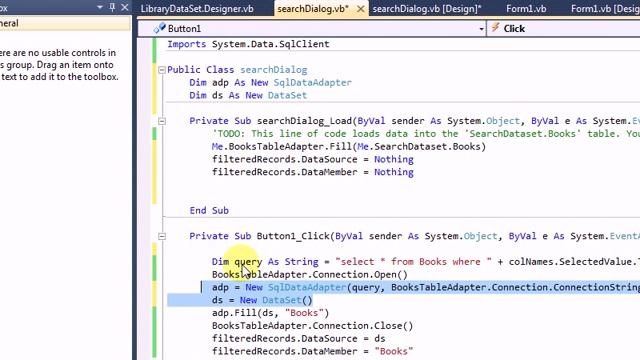Close the searchDialog.vb tab
The image size is (640, 360).
coord(361,9)
